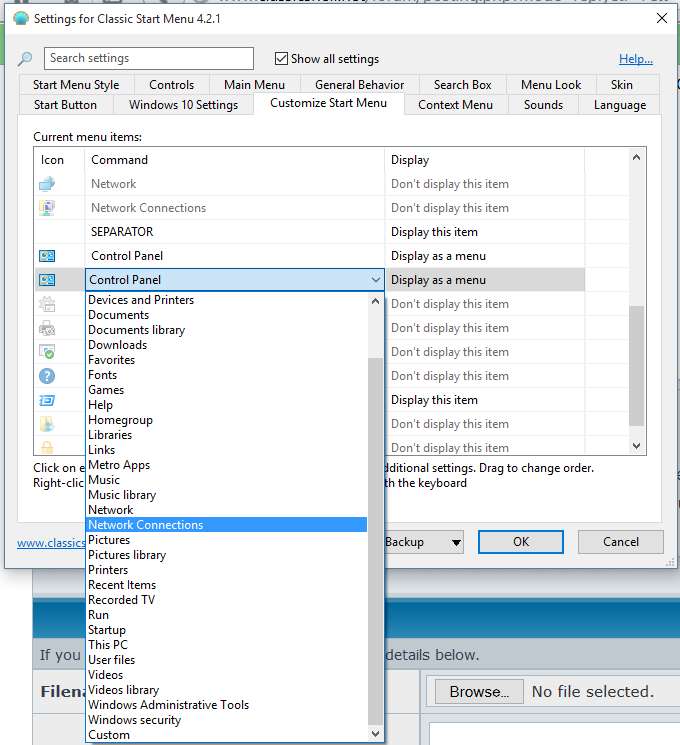Pick Fonts in the command list
The width and height of the screenshot is (680, 745).
coord(102,375)
